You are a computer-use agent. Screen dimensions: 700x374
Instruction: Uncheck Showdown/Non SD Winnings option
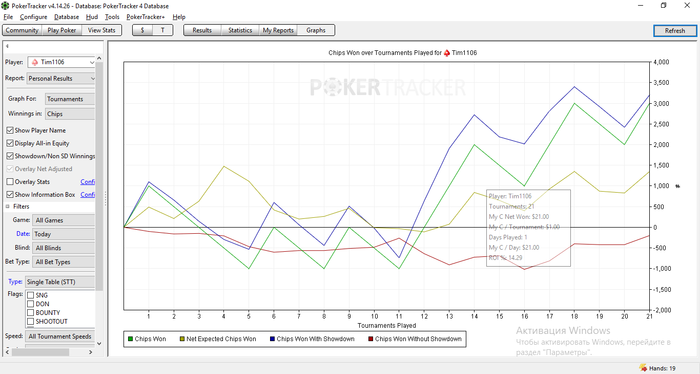pyautogui.click(x=10, y=156)
